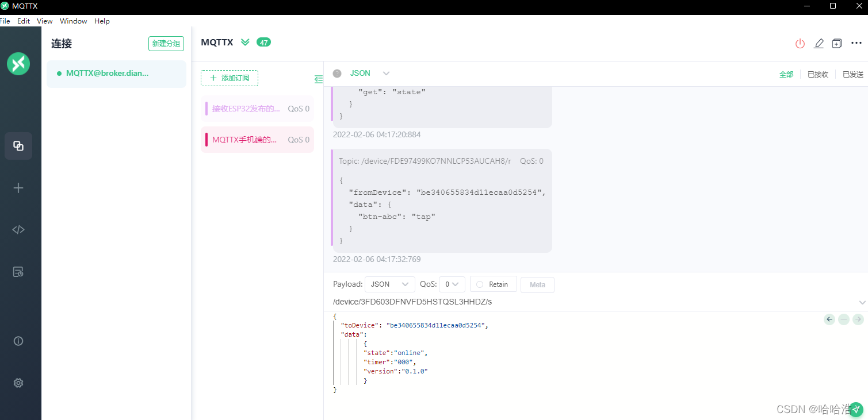Click the plus icon for new connection
This screenshot has width=868, height=420.
18,188
